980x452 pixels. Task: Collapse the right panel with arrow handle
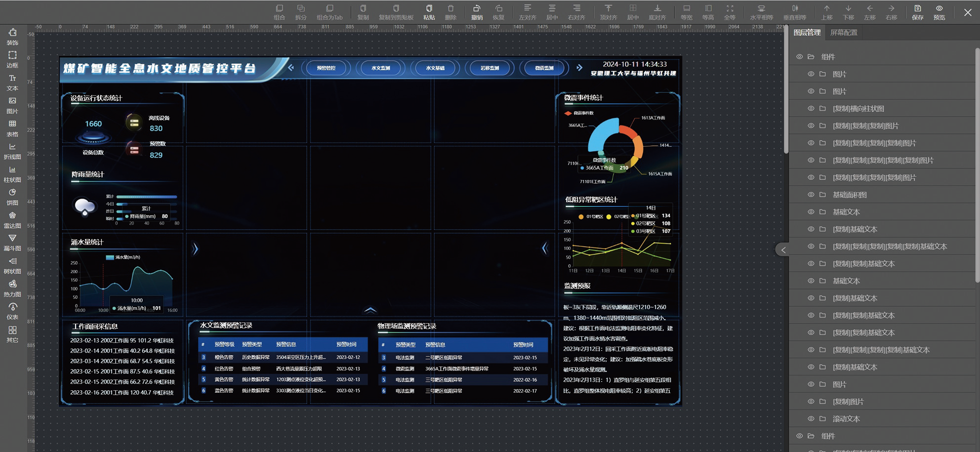click(x=782, y=250)
